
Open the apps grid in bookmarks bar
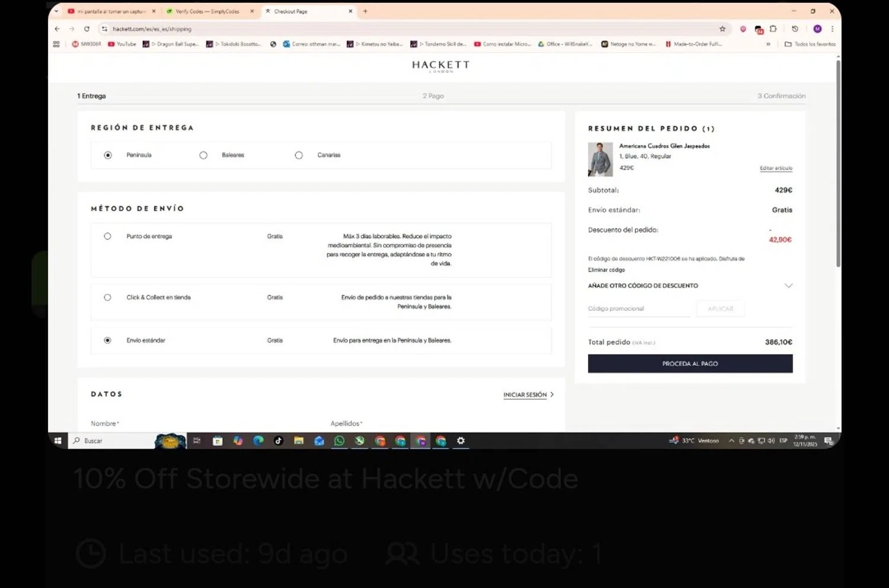(56, 44)
